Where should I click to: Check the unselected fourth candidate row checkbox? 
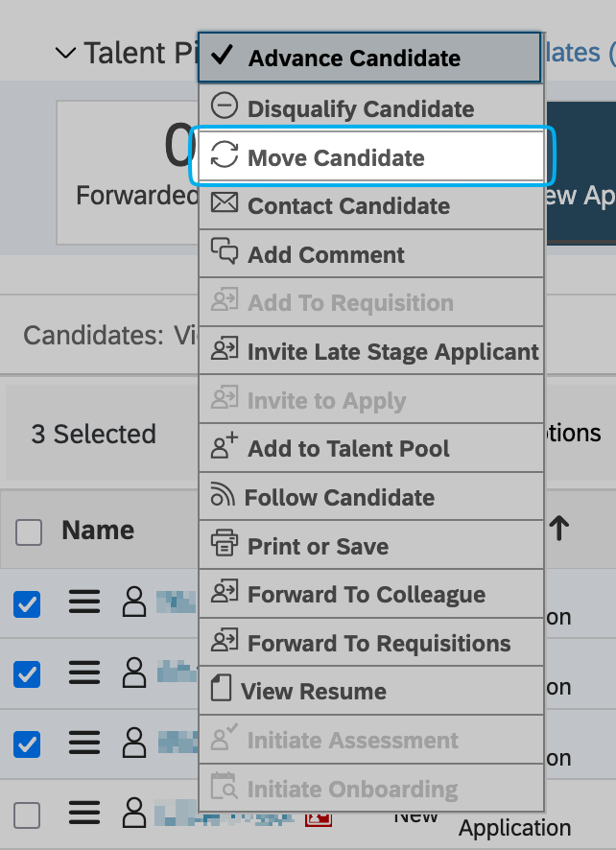(27, 815)
